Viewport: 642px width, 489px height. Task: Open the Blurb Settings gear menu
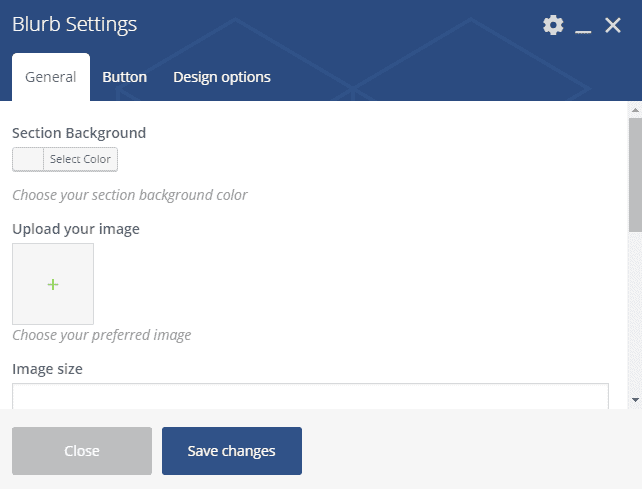click(x=553, y=25)
